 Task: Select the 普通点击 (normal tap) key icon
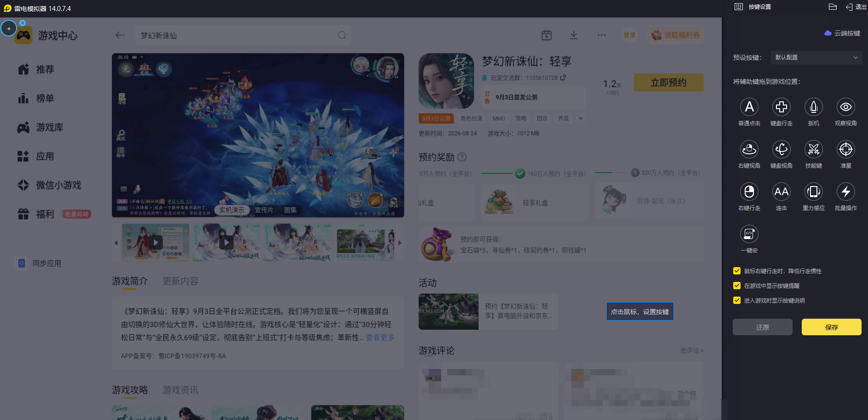click(x=749, y=107)
